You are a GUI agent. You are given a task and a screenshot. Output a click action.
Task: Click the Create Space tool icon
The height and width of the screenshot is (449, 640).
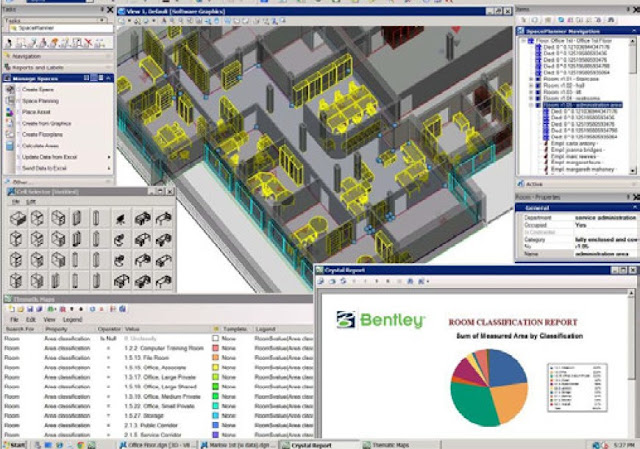coord(11,89)
